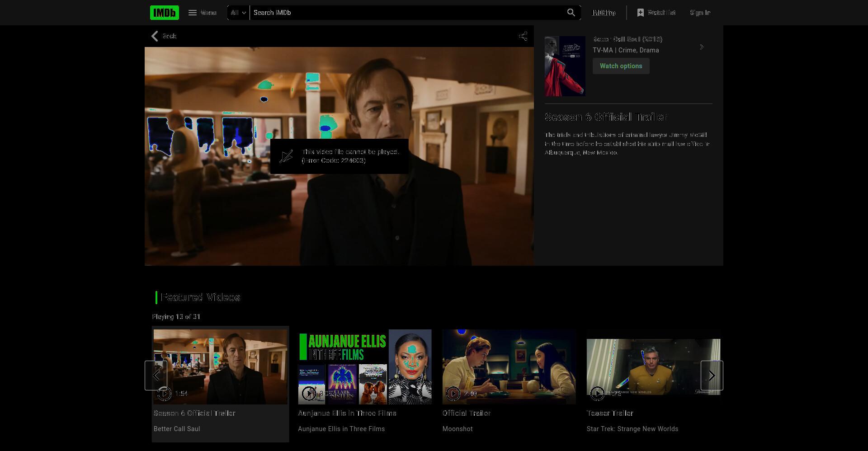Screen dimensions: 868x451
Task: Open the hamburger Menu
Action: [x=202, y=13]
